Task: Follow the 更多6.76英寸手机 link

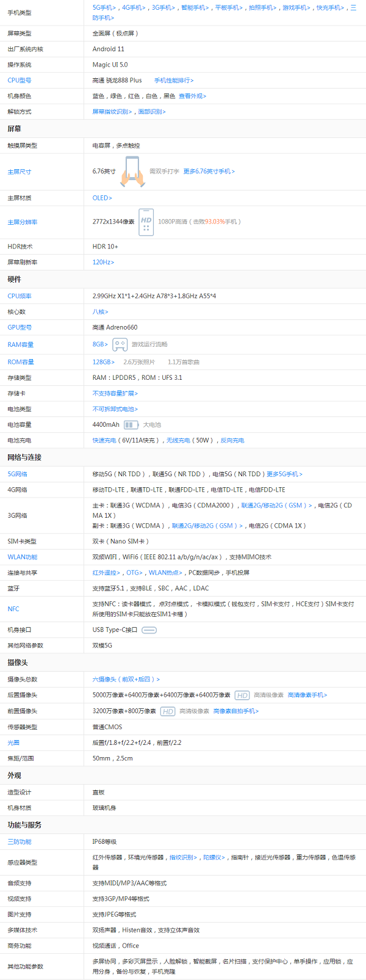Action: tap(209, 172)
